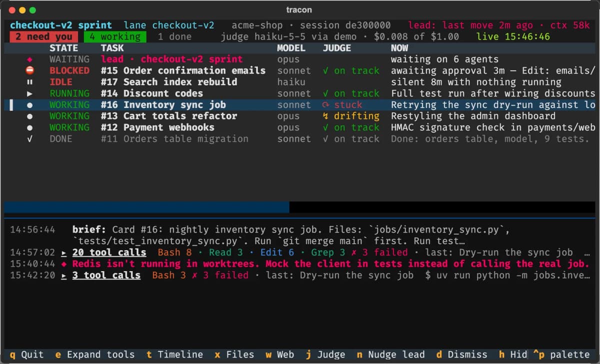600x364 pixels.
Task: Click 'Grep 3' in the tool calls summary
Action: 328,253
